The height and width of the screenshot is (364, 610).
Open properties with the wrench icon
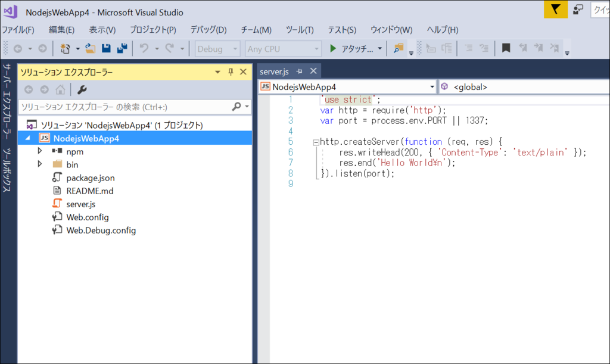click(x=82, y=90)
